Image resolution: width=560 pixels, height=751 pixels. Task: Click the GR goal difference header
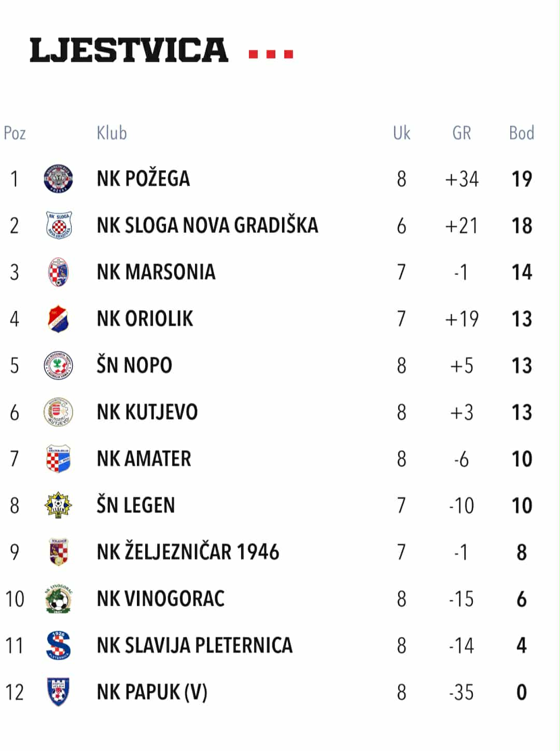point(461,133)
